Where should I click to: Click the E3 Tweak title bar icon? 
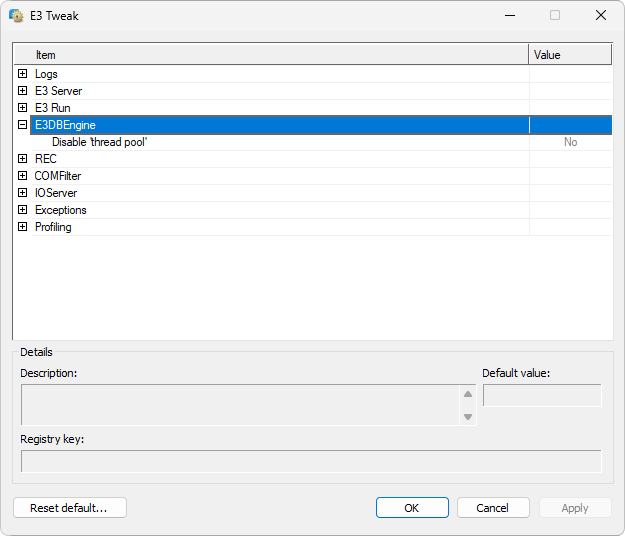16,16
